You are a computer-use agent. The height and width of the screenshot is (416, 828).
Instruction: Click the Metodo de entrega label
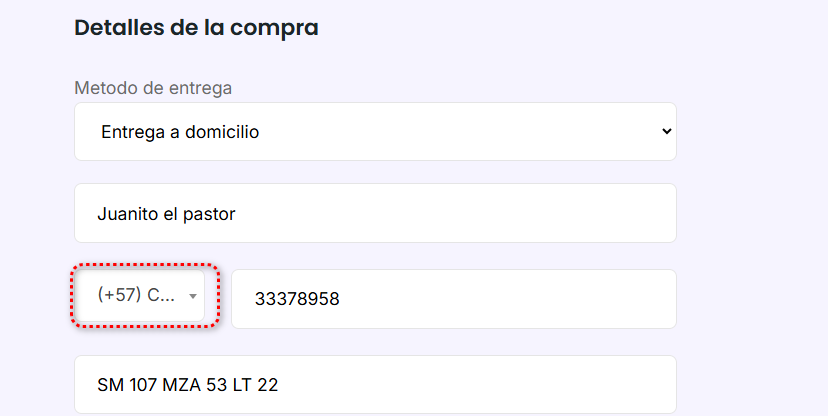(153, 88)
